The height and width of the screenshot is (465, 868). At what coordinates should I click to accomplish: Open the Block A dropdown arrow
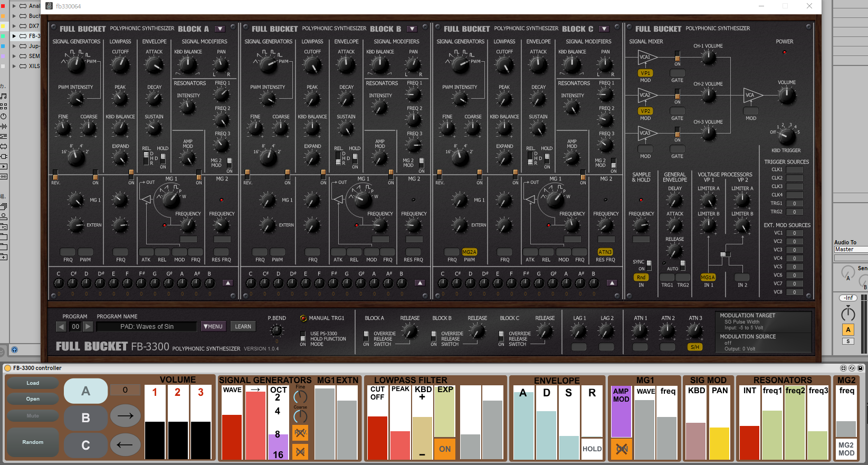pyautogui.click(x=220, y=29)
